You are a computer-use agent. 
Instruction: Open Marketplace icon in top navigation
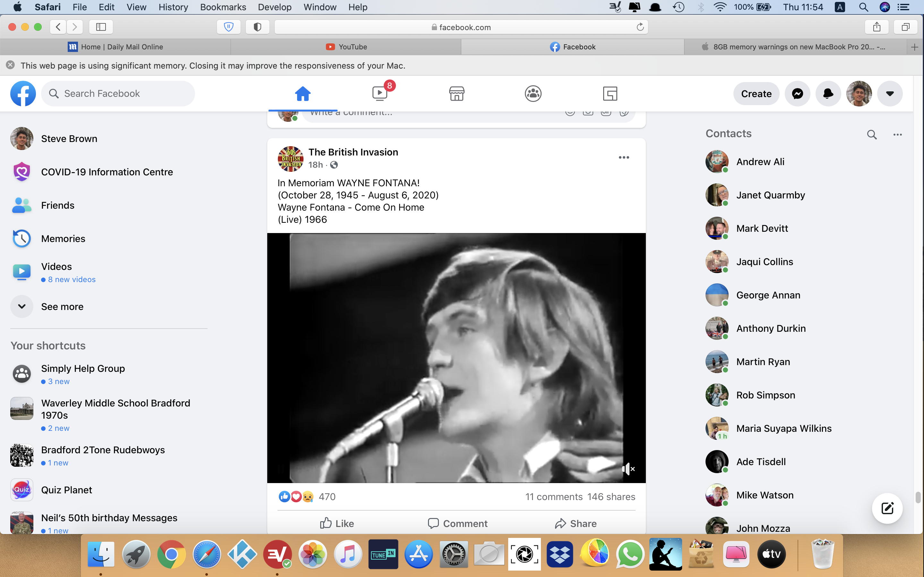[456, 94]
